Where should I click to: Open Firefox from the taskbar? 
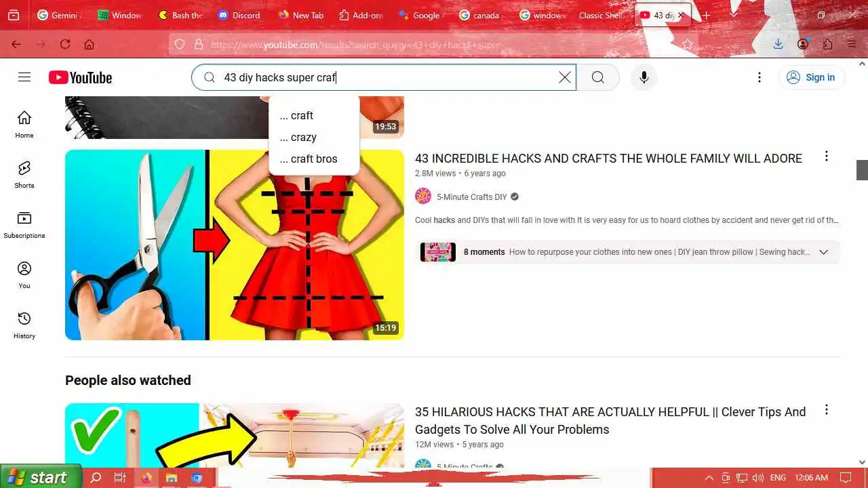coord(146,478)
